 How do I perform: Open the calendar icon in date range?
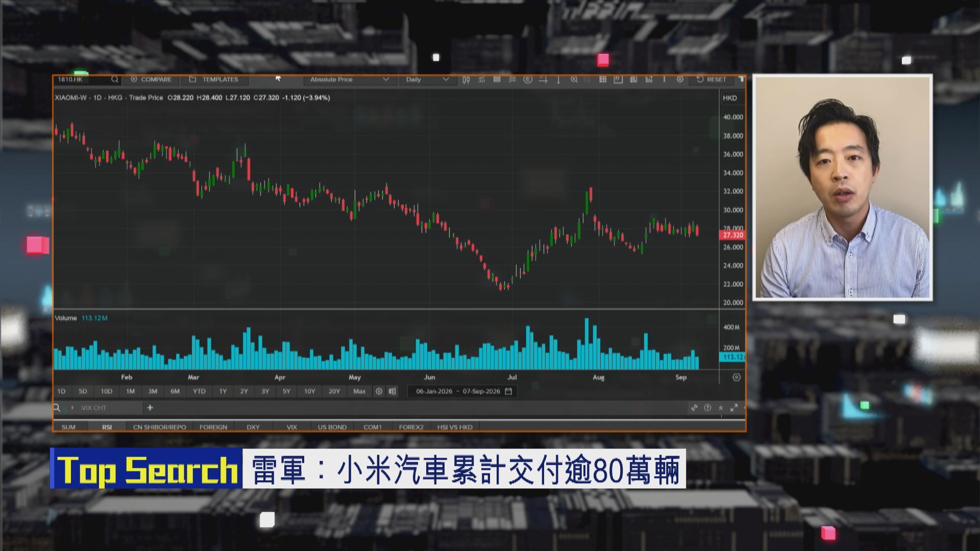508,391
